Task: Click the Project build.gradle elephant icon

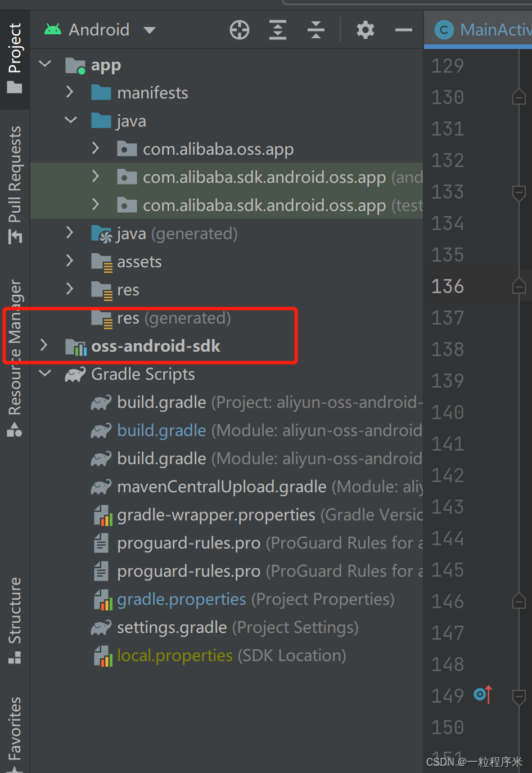Action: tap(101, 402)
